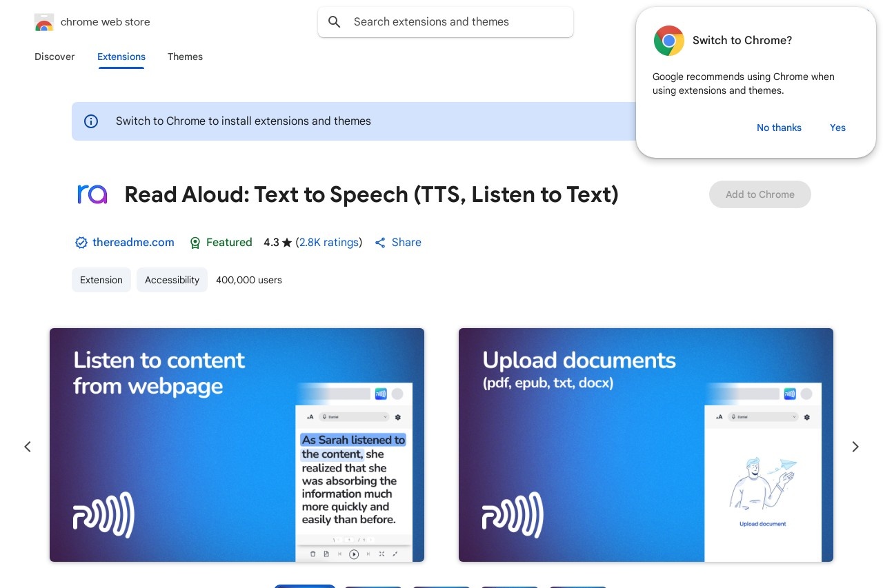Viewport: 883px width, 588px height.
Task: Open the Listen to content from webpage screenshot
Action: pos(237,445)
